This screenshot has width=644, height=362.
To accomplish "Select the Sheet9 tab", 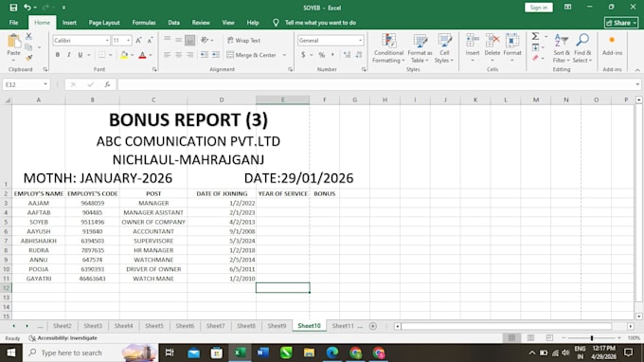I will pos(277,326).
